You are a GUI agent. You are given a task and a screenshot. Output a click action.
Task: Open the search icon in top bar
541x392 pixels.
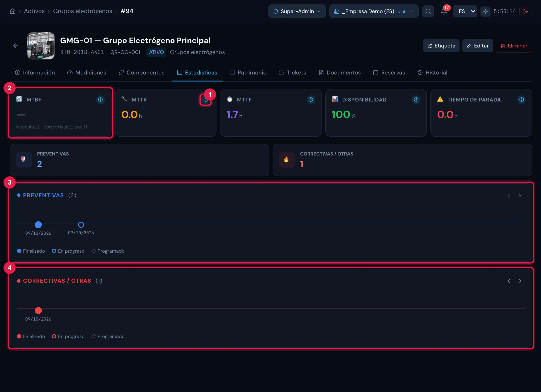[x=428, y=11]
